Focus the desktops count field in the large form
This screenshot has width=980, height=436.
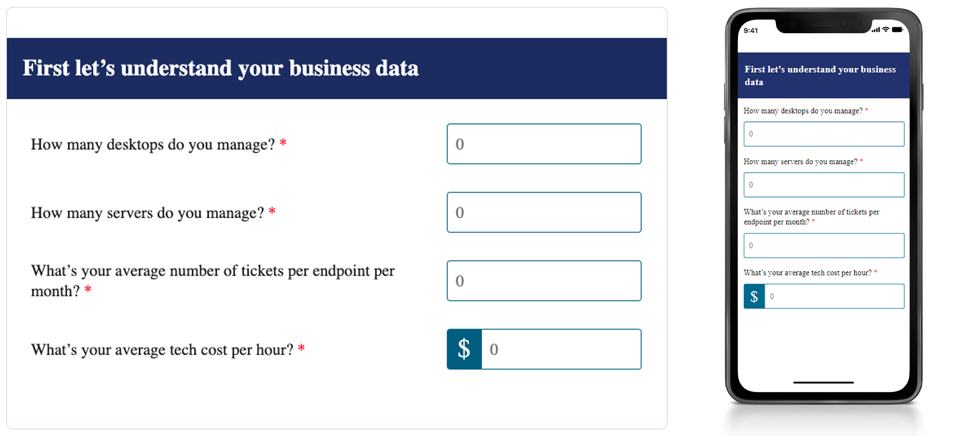coord(544,144)
